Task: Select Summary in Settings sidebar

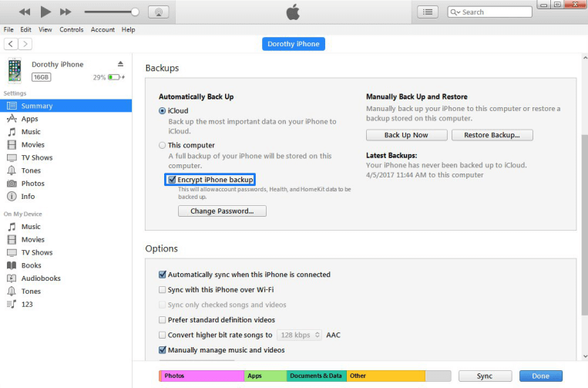Action: click(66, 106)
